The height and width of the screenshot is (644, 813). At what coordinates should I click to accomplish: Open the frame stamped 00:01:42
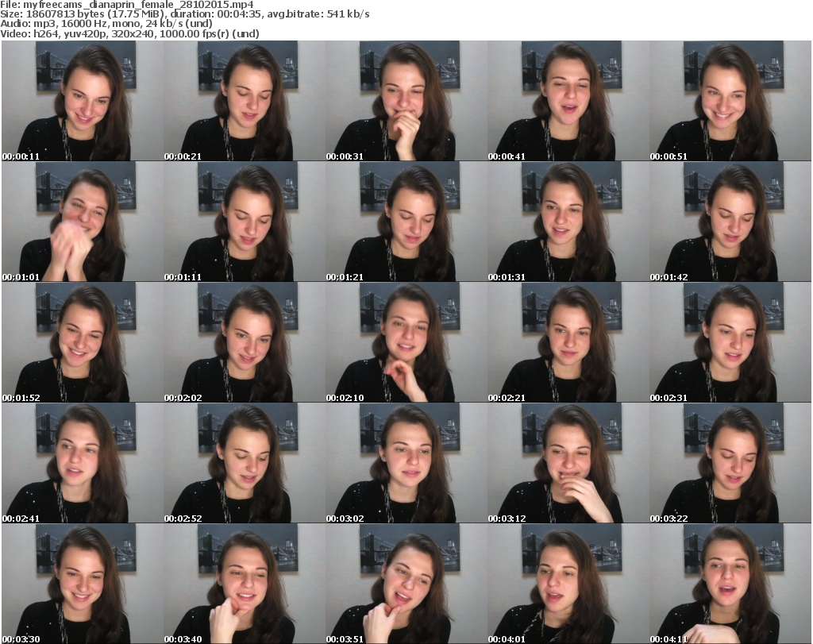click(730, 222)
